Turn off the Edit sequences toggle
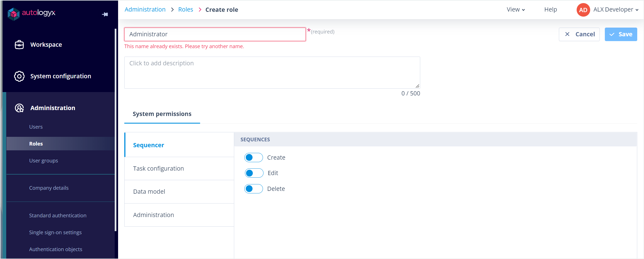Viewport: 644px width, 259px height. [254, 173]
